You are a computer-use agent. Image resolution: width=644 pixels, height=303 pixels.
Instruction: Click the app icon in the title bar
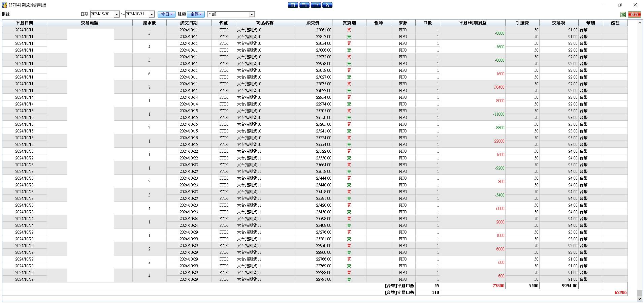[x=4, y=5]
